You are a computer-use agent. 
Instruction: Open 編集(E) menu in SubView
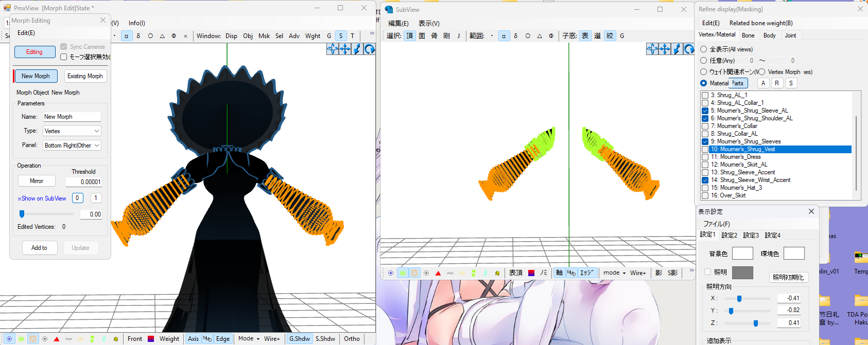(398, 24)
